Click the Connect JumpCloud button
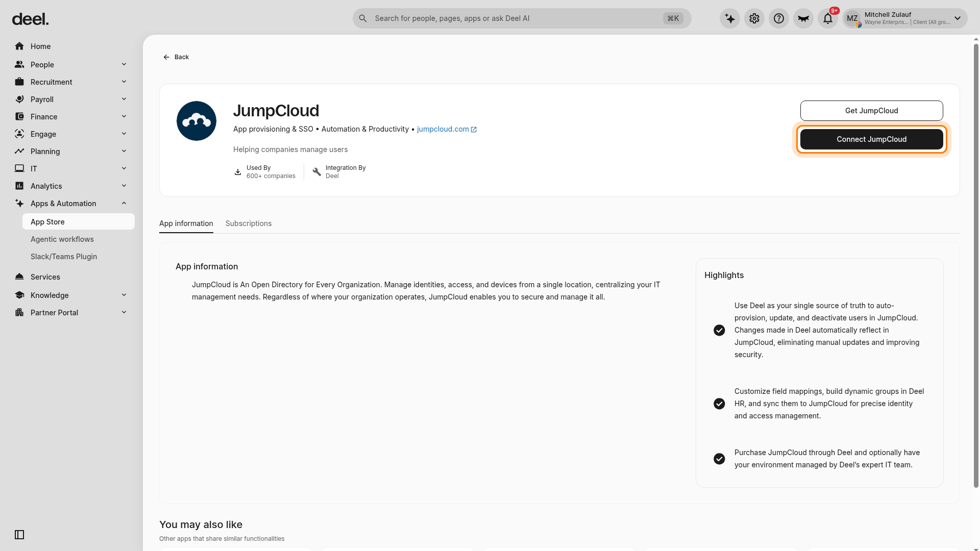The width and height of the screenshot is (980, 551). coord(872,139)
